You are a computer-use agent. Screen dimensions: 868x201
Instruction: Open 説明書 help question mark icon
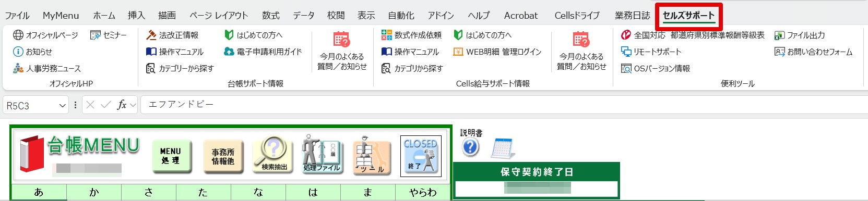click(470, 147)
